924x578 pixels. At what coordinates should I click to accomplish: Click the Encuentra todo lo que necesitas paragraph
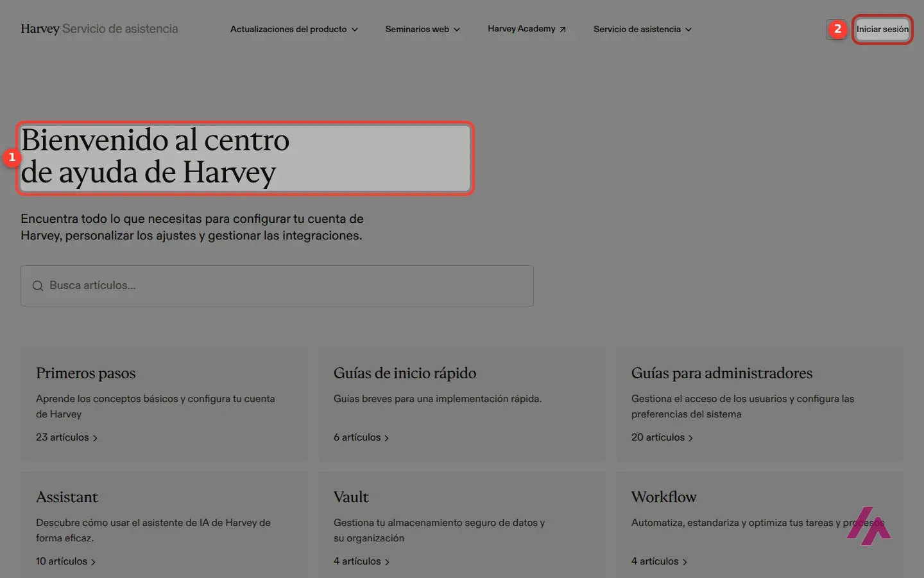(193, 227)
